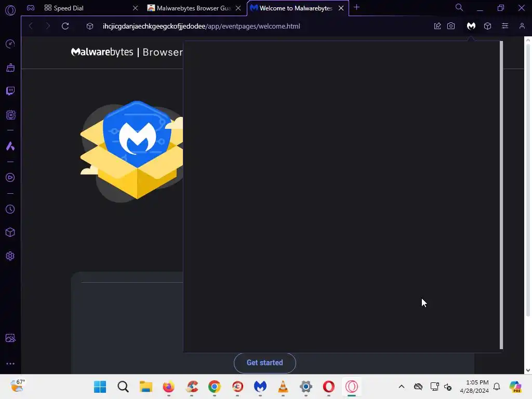Image resolution: width=532 pixels, height=399 pixels.
Task: Open Aria AI in sidebar
Action: point(10,146)
